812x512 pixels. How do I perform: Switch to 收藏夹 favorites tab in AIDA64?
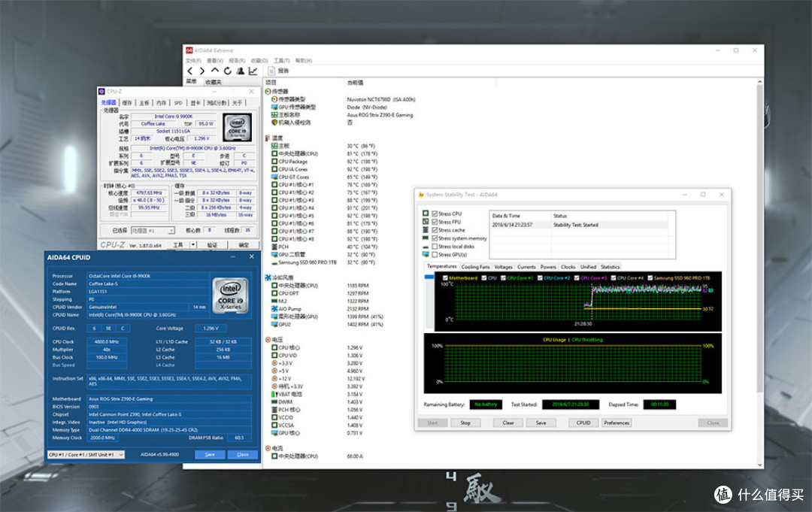[x=214, y=82]
